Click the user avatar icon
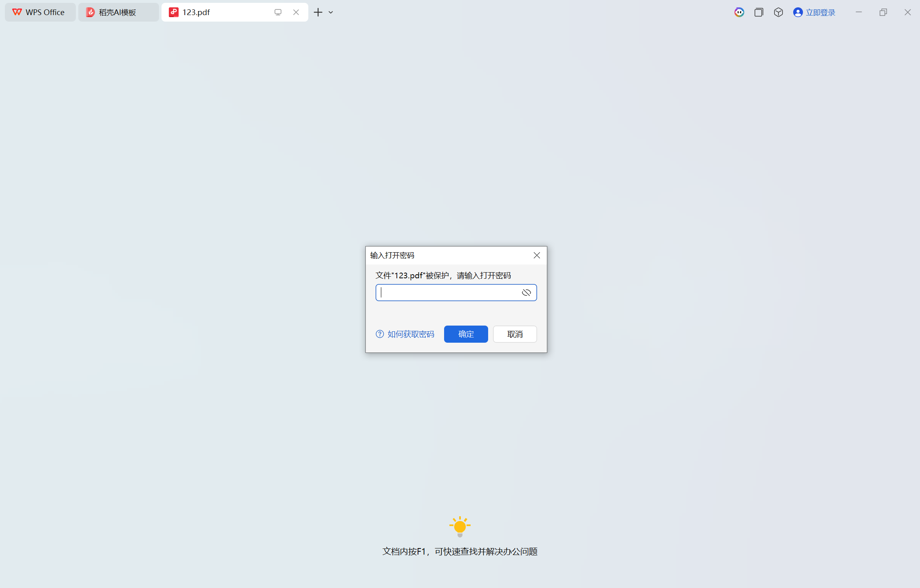The height and width of the screenshot is (588, 920). click(798, 12)
